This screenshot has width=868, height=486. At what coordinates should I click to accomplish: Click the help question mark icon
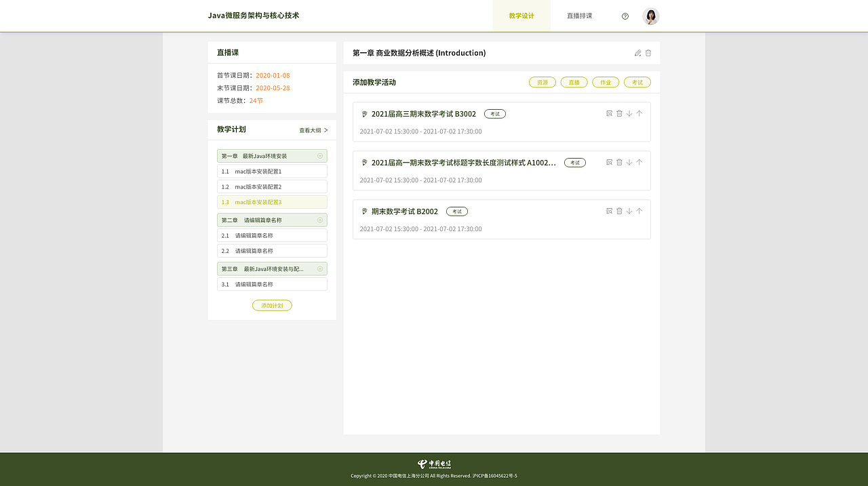click(625, 16)
